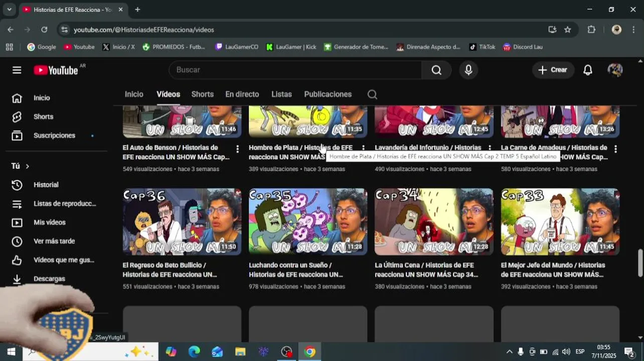Open options for Hombre de Plata video
644x361 pixels.
pos(363,148)
